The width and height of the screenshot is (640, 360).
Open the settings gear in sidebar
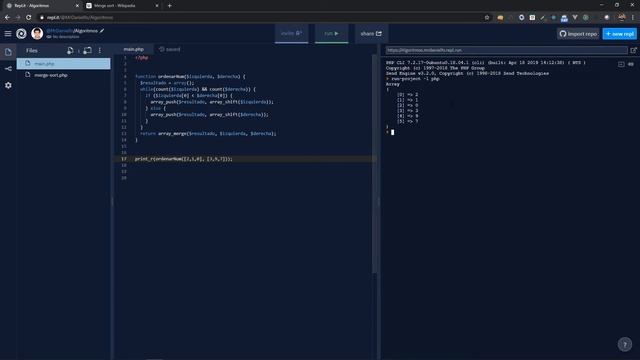(x=8, y=85)
